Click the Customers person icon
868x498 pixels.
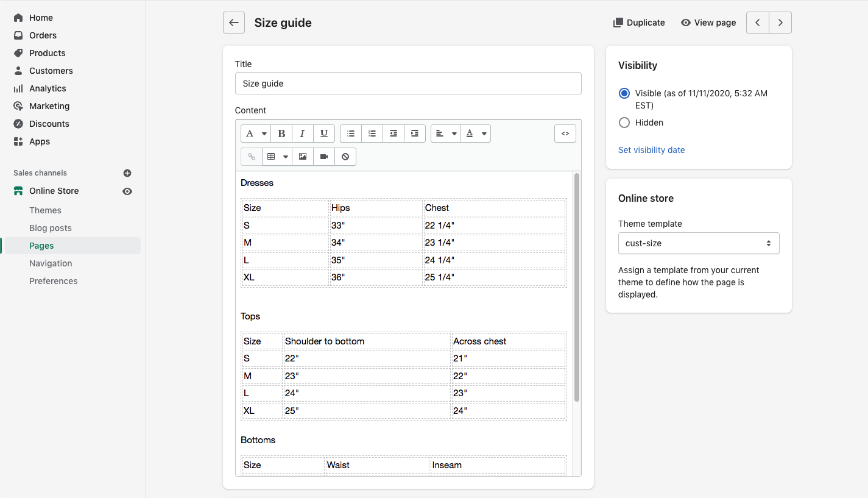18,71
